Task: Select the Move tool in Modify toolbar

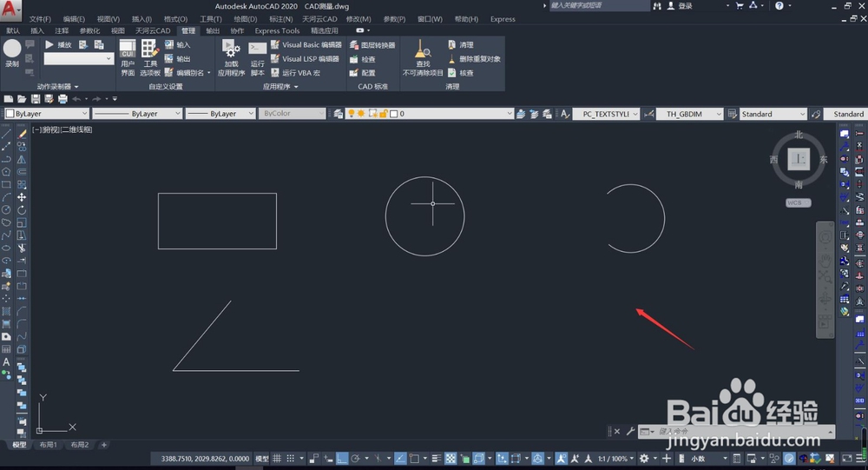Action: 22,196
